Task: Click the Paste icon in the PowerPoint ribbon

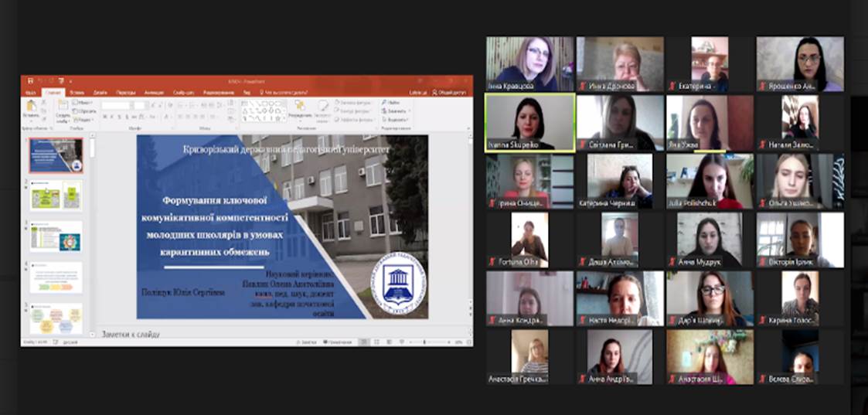Action: (x=31, y=106)
